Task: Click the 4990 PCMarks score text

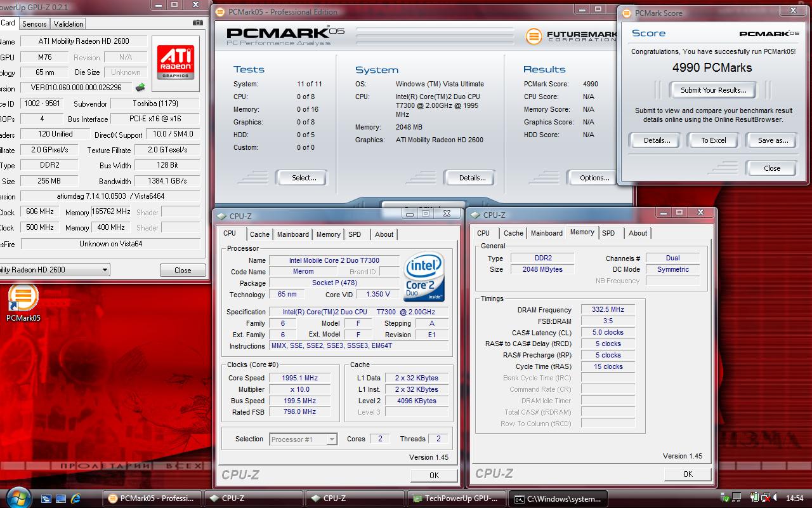Action: click(712, 67)
